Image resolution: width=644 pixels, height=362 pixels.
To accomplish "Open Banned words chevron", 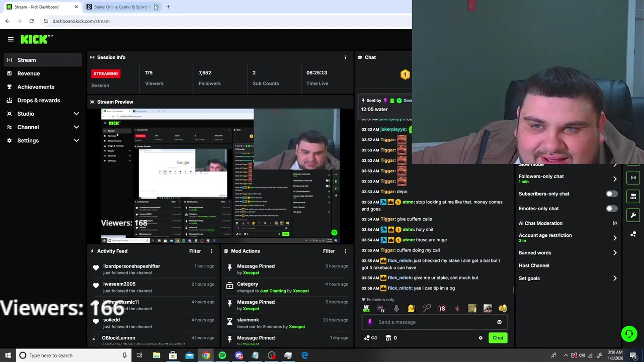I will (615, 253).
